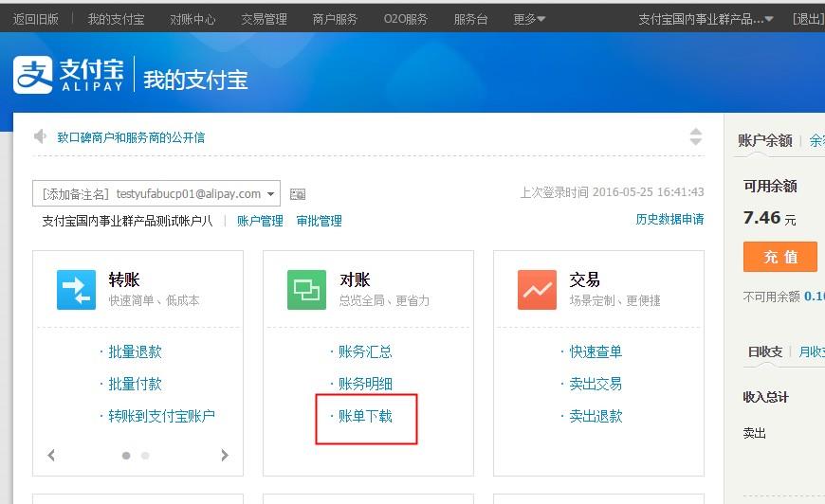Screen dimensions: 825x504
Task: Switch to the 账户余额 tab
Action: pos(765,140)
